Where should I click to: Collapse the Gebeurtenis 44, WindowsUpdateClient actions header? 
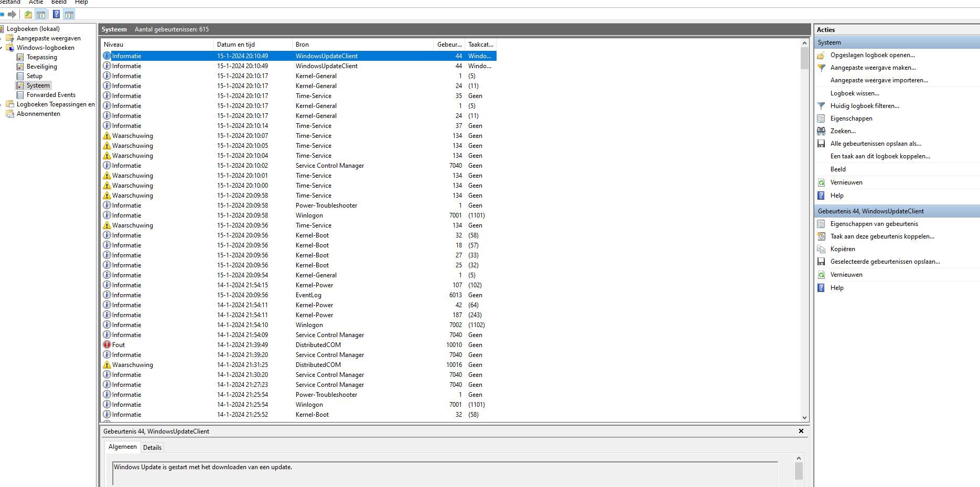point(897,211)
